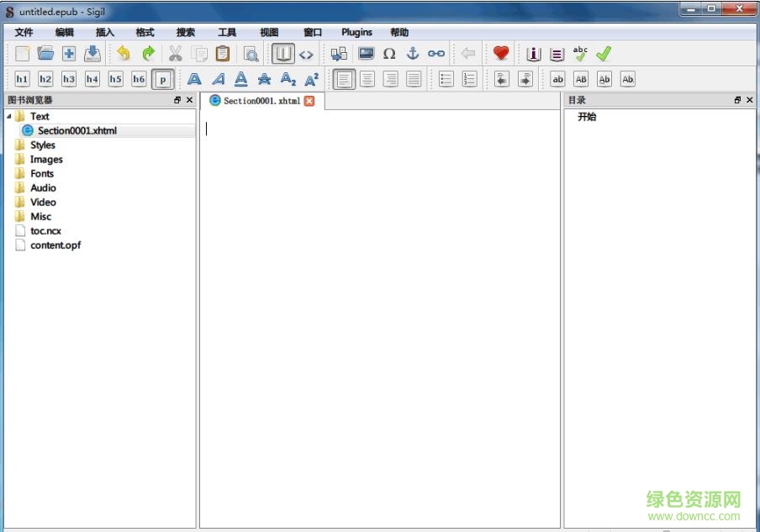Viewport: 760px width, 532px height.
Task: Click the chain Insert Link icon
Action: (435, 54)
